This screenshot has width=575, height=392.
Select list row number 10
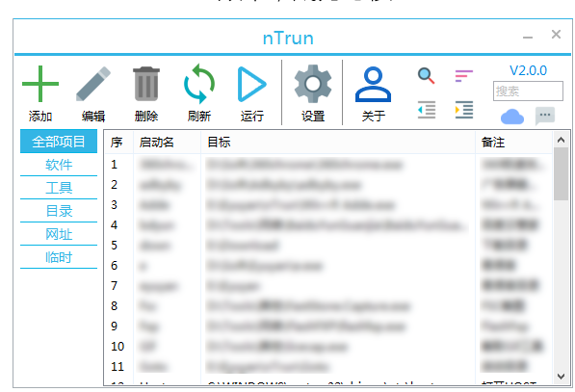point(328,346)
